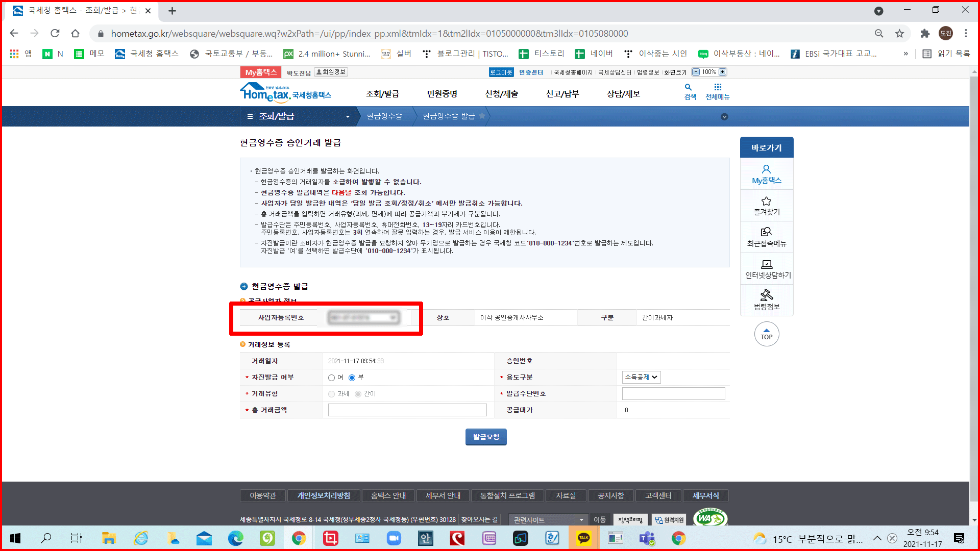980x551 pixels.
Task: Click the 로그아웃 button
Action: click(x=501, y=72)
